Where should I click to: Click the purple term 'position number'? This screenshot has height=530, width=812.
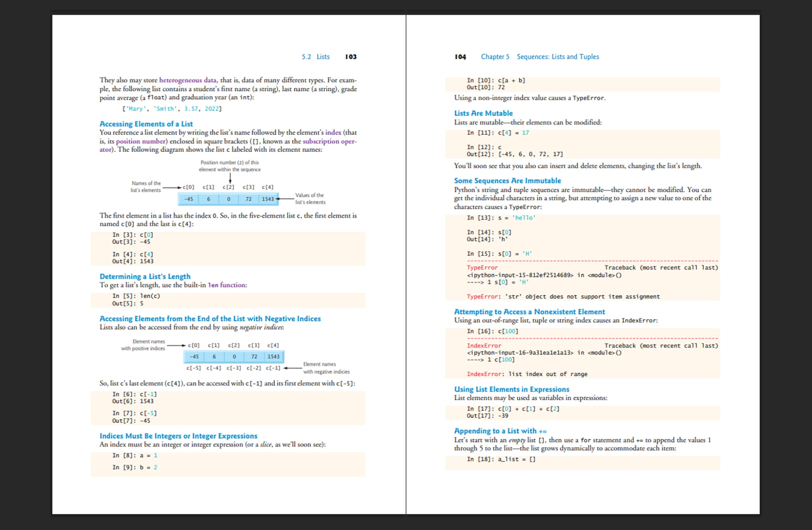[141, 141]
